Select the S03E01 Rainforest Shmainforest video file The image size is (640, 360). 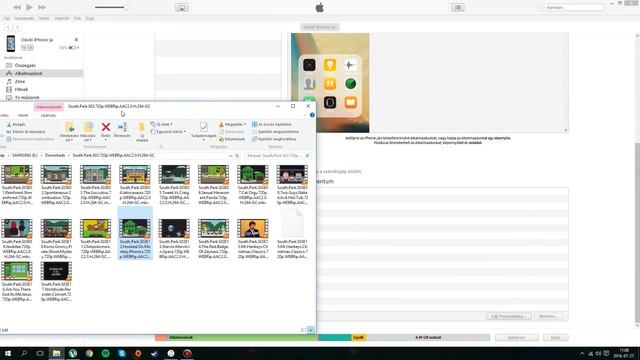[17, 185]
